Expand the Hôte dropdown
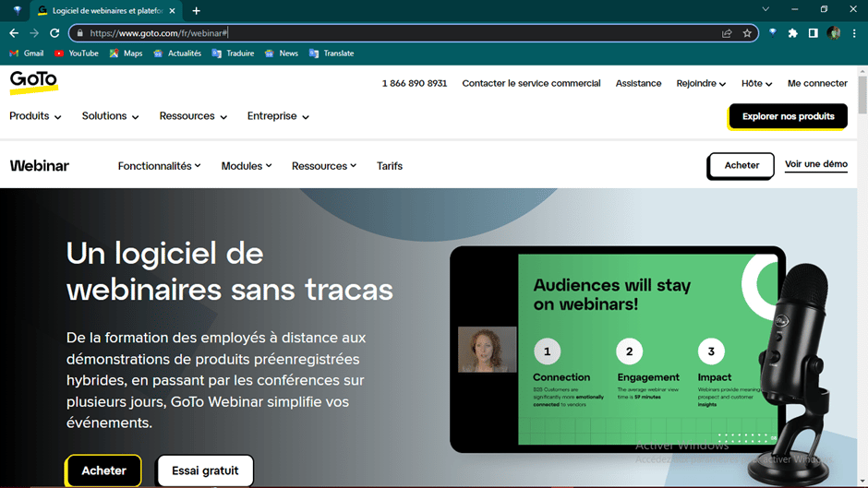This screenshot has height=488, width=868. coord(757,84)
